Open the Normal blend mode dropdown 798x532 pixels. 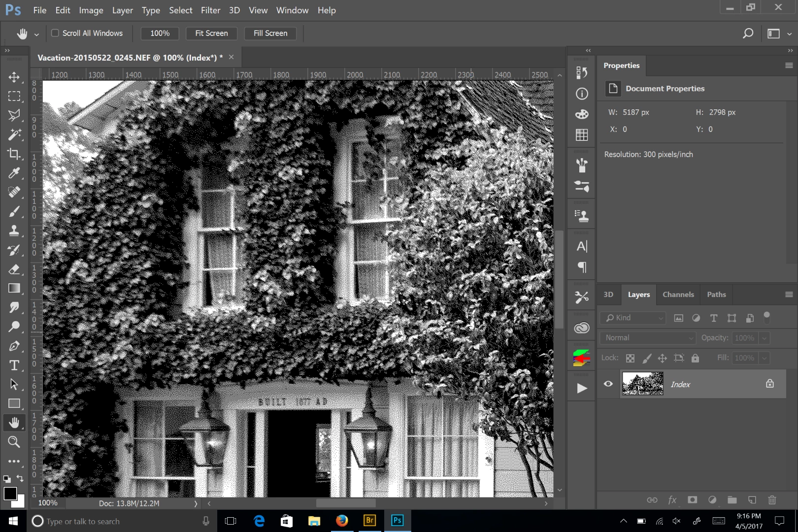[648, 338]
